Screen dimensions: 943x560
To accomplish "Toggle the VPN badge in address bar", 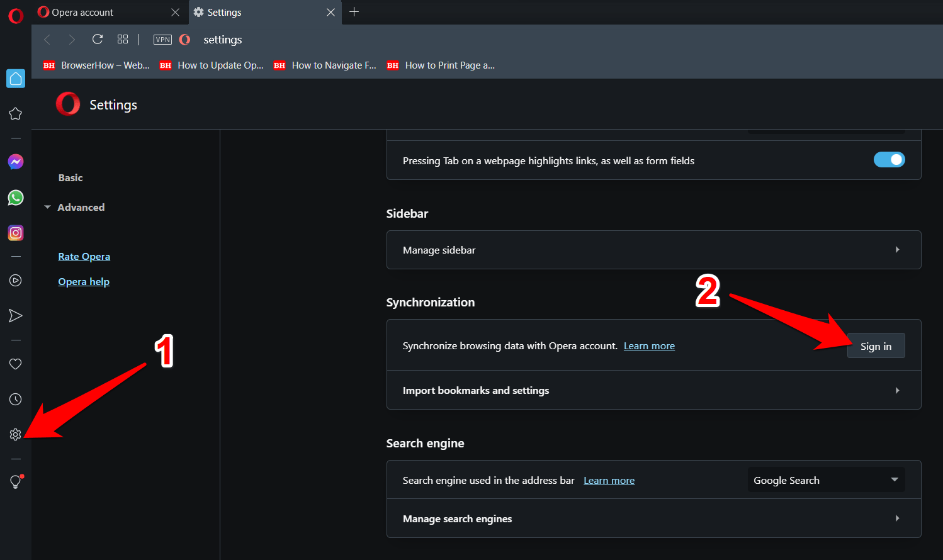I will point(162,40).
